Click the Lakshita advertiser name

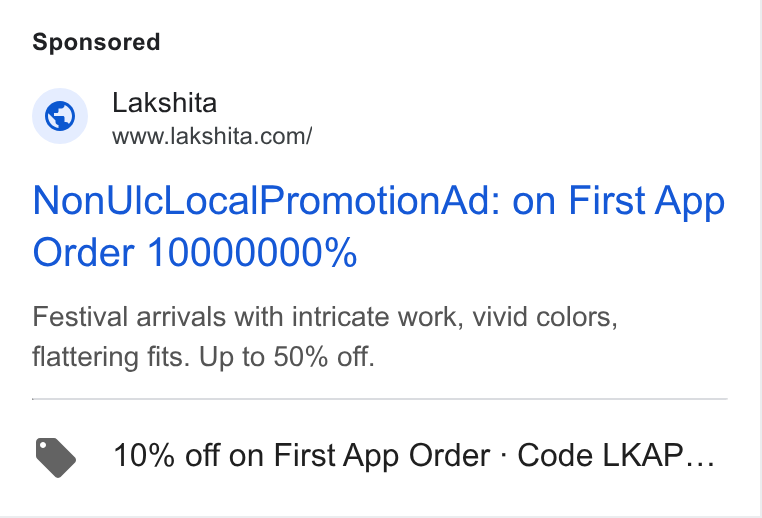pos(164,103)
